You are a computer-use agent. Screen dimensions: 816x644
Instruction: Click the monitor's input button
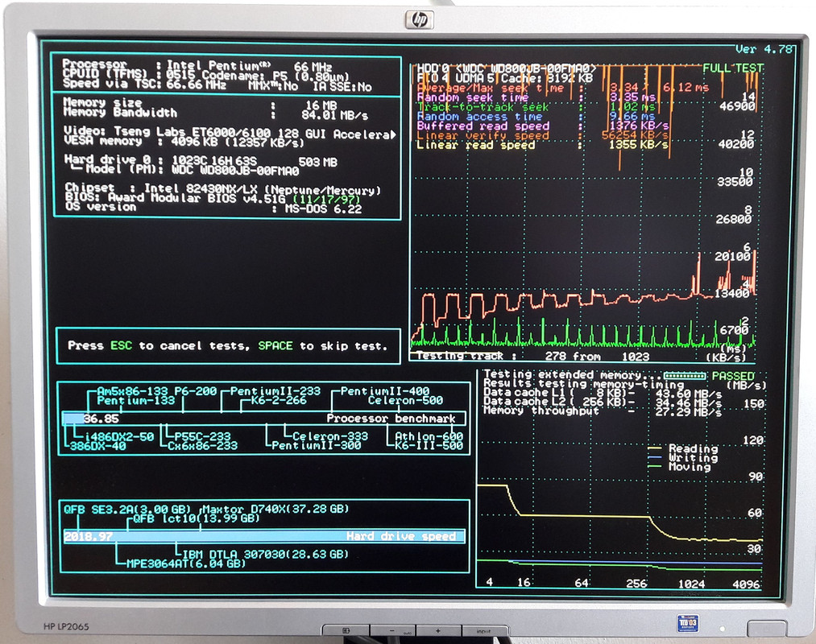coord(483,631)
